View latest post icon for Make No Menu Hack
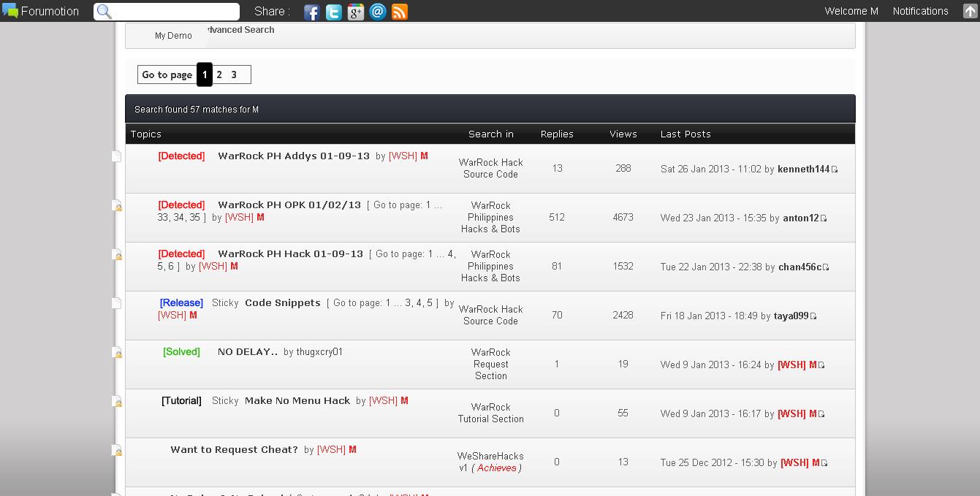 click(821, 414)
